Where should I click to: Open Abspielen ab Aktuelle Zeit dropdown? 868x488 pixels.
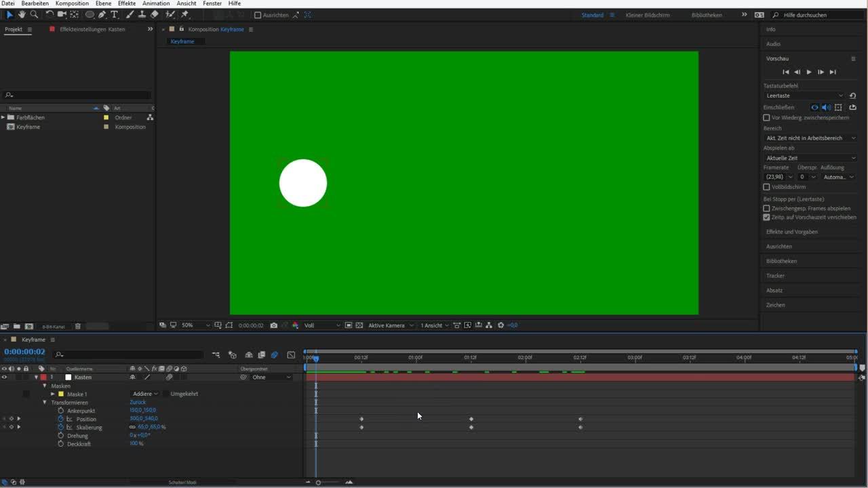tap(810, 158)
